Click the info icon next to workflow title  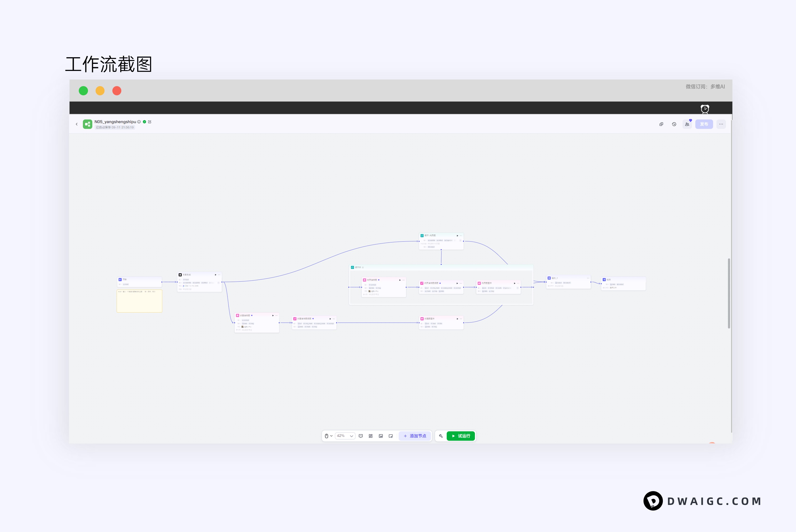pos(139,122)
